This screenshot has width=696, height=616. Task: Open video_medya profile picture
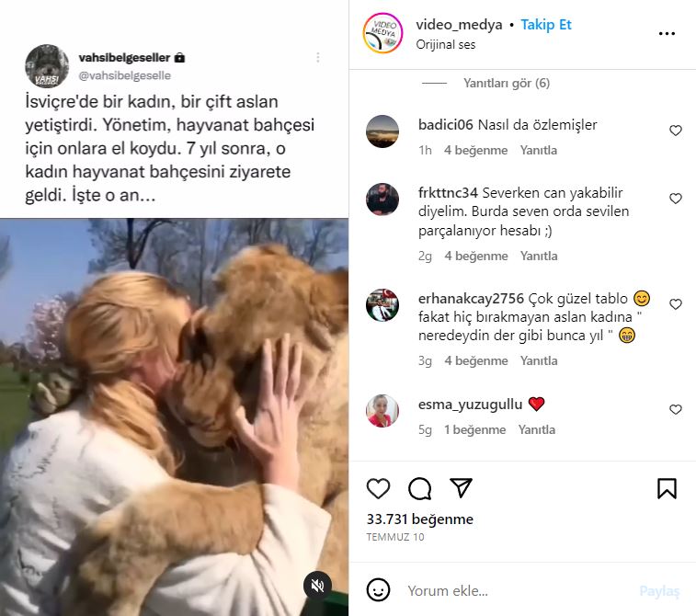point(382,33)
